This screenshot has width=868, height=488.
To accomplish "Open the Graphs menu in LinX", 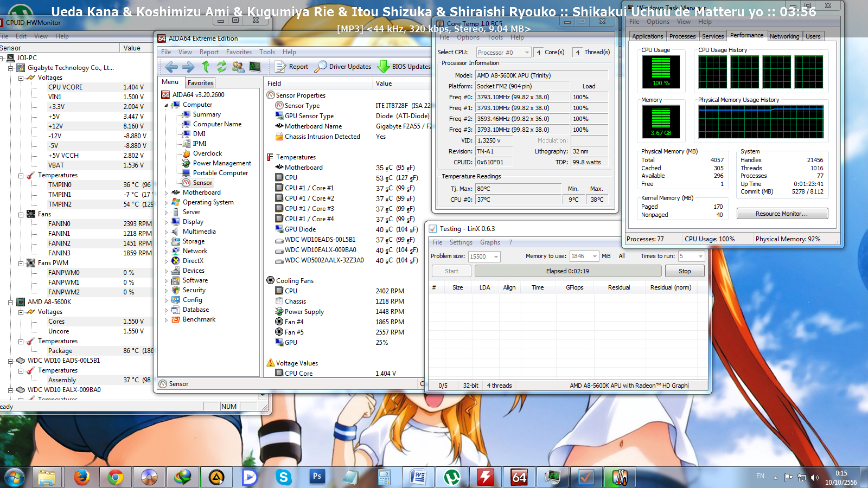I will coord(490,242).
